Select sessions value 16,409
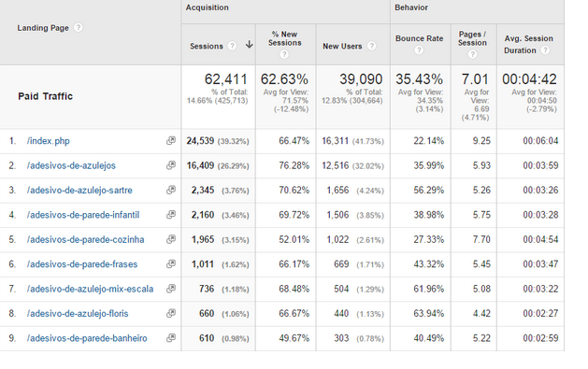The height and width of the screenshot is (369, 588). tap(200, 165)
